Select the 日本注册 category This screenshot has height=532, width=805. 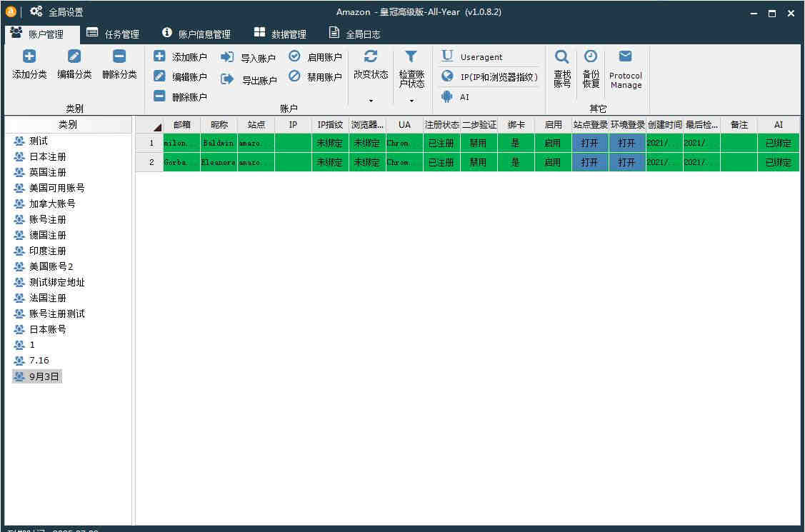48,157
